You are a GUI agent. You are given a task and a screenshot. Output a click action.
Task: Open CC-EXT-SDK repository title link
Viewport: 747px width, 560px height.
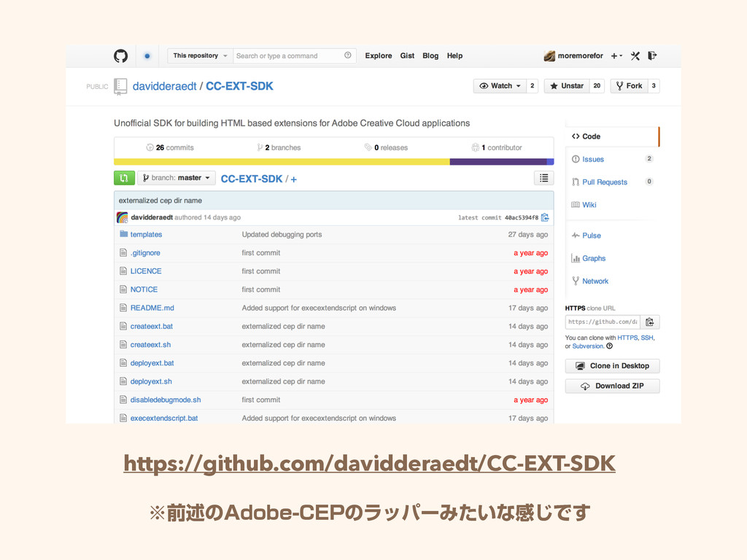coord(239,86)
